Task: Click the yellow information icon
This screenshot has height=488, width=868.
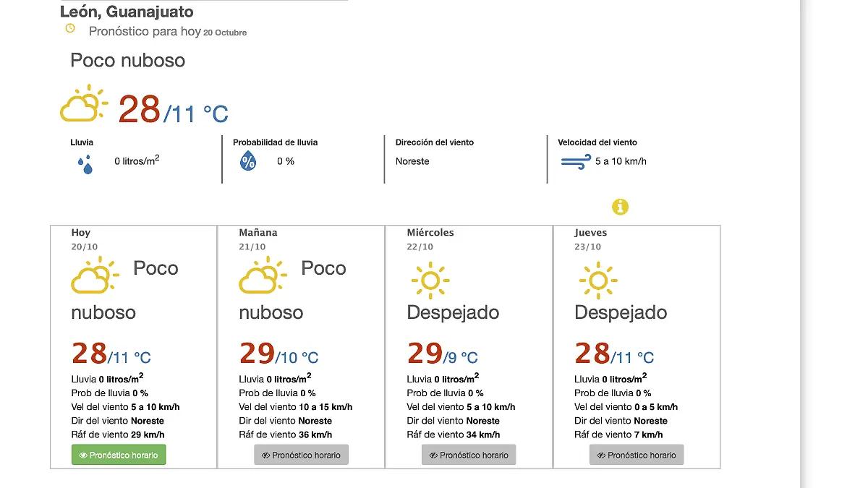Action: click(620, 207)
